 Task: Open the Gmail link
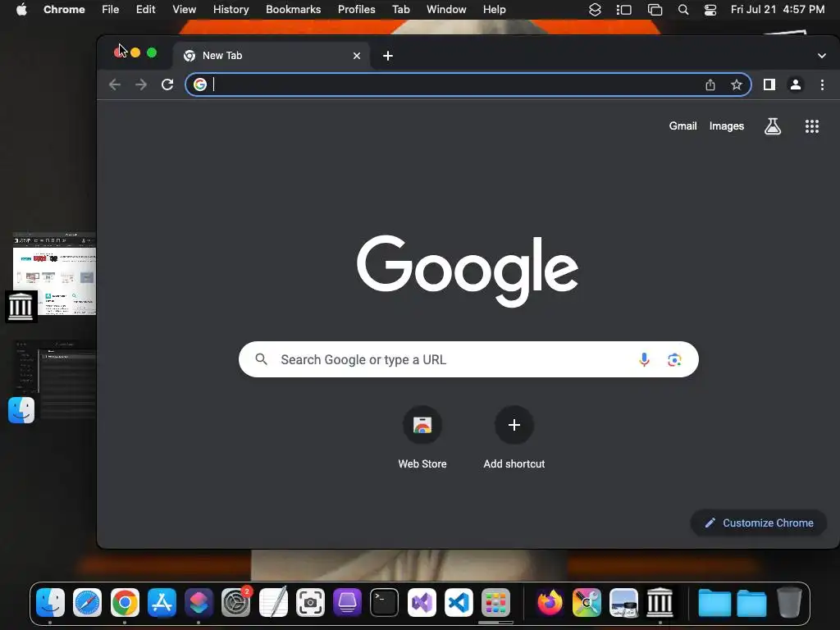pos(683,126)
